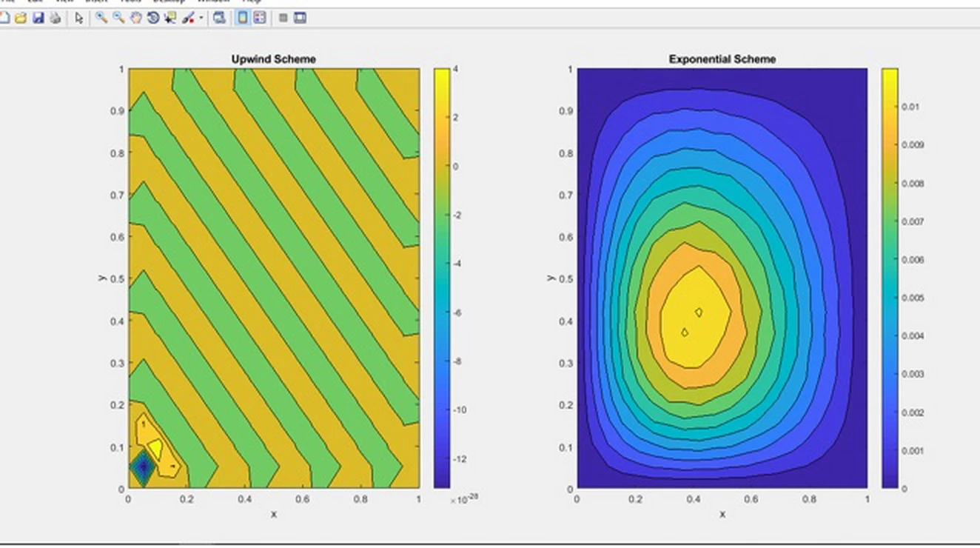Viewport: 980px width, 548px height.
Task: Save the current figure
Action: (38, 18)
